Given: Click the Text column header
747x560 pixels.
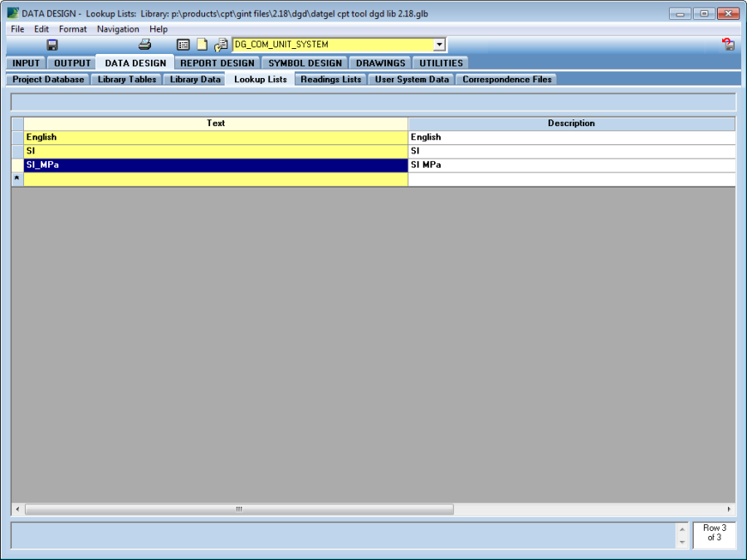Looking at the screenshot, I should coord(216,124).
